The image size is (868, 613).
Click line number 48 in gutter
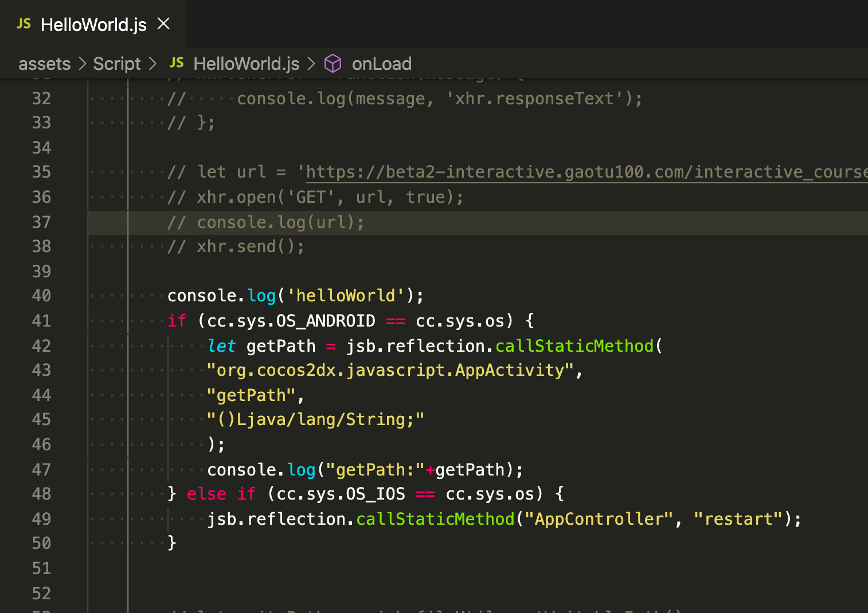41,494
